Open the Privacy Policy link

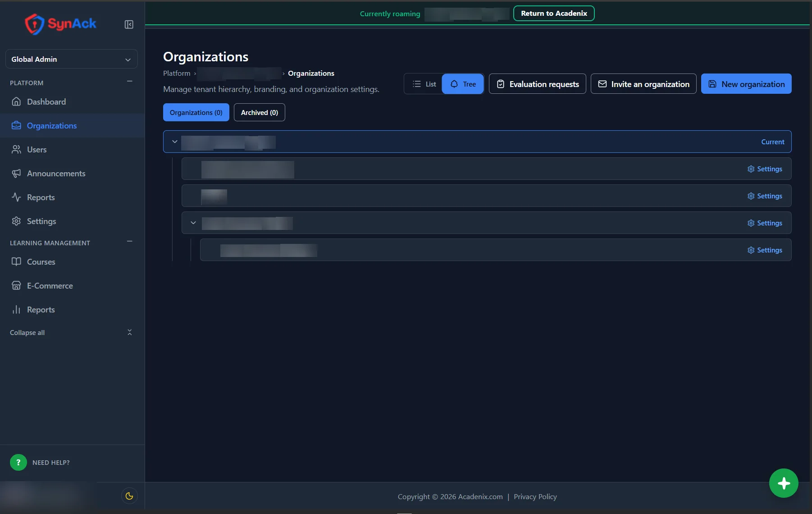coord(535,497)
